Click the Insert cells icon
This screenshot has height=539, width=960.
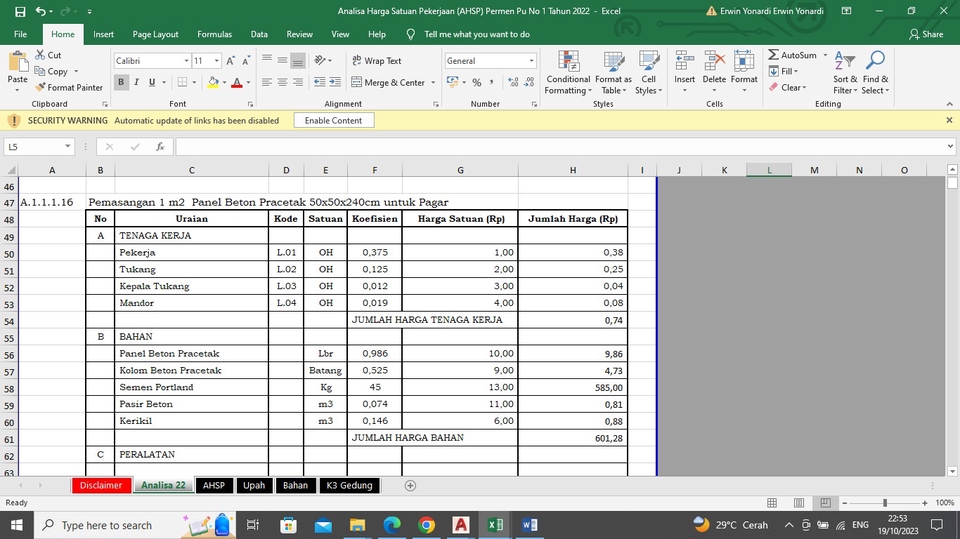[x=684, y=61]
